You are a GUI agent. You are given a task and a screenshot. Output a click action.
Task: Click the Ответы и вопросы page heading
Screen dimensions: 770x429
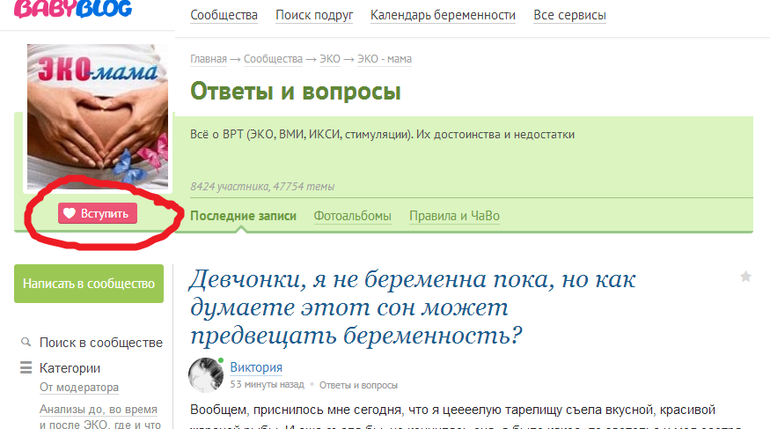point(296,92)
